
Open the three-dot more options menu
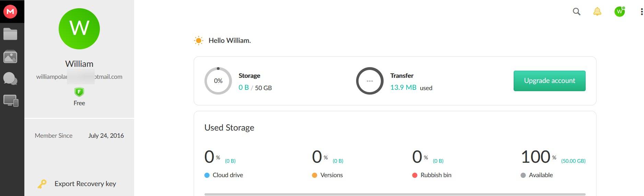(642, 12)
